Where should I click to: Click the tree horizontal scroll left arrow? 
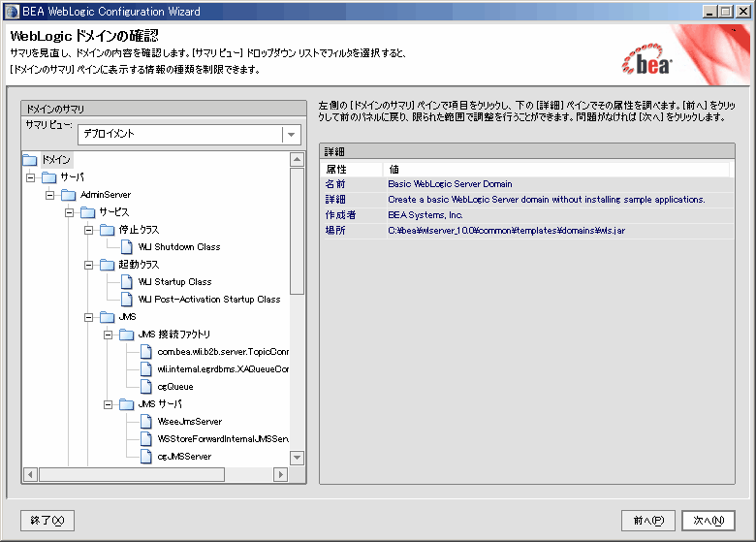click(30, 474)
